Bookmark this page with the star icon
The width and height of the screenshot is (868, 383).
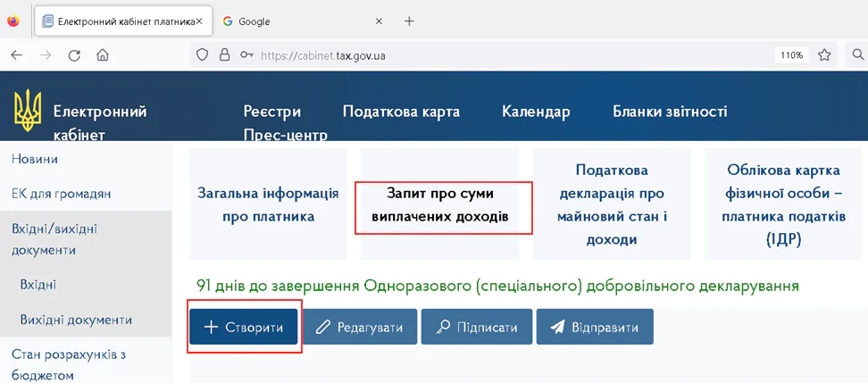point(824,55)
